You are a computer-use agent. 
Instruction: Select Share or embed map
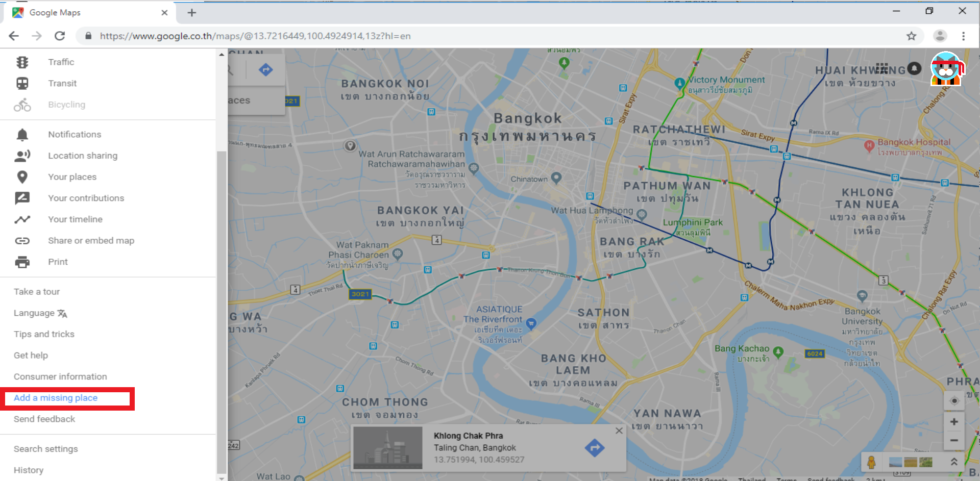coord(91,240)
